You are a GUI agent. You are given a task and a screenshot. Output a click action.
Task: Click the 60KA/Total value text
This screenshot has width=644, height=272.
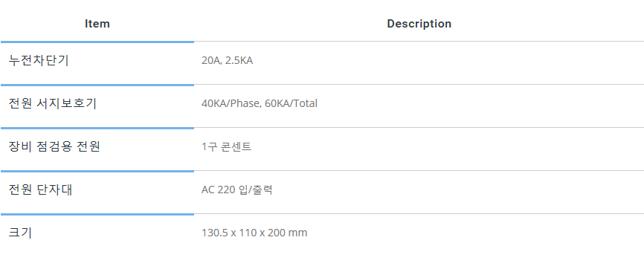[291, 103]
